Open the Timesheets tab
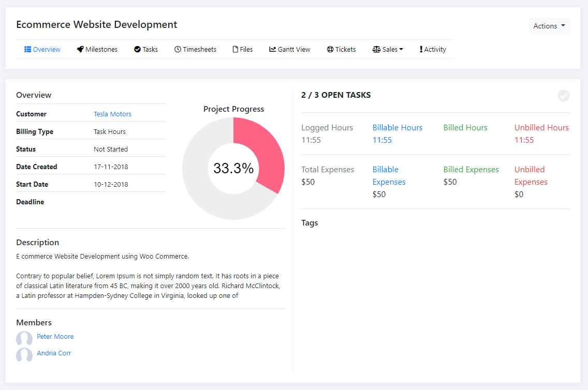 (199, 50)
